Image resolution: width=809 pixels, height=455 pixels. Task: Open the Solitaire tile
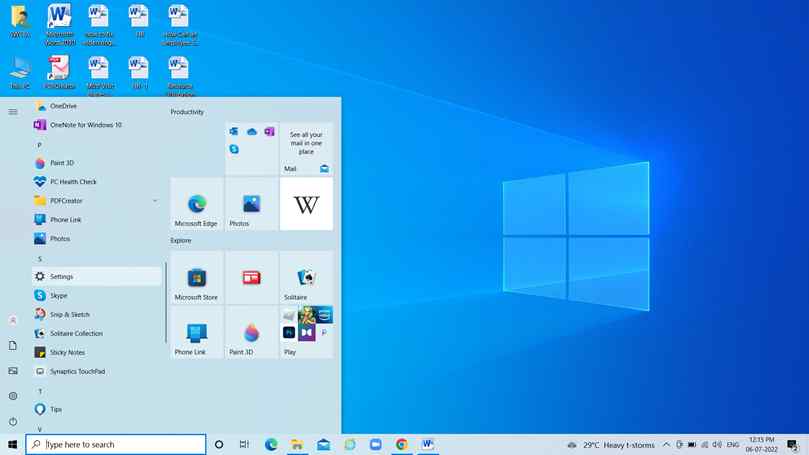[x=306, y=278]
